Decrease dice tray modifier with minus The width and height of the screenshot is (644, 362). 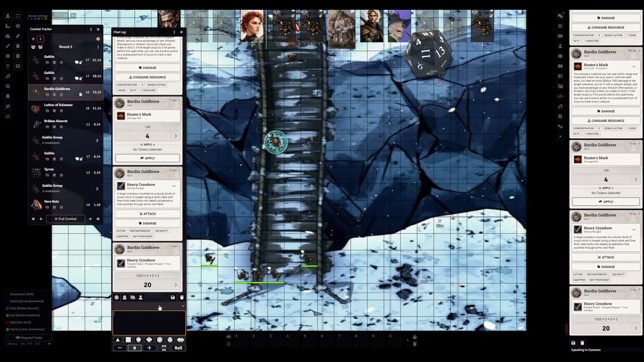coord(119,348)
